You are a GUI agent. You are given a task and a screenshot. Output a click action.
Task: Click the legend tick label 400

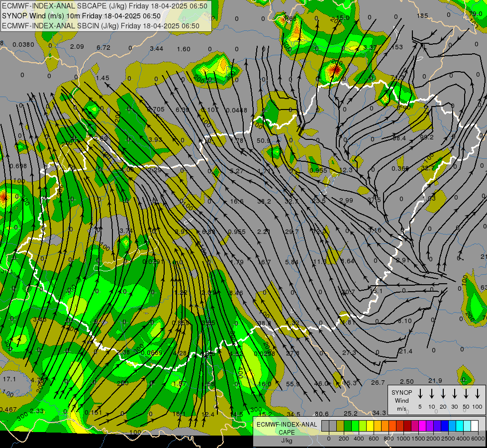tap(359, 439)
